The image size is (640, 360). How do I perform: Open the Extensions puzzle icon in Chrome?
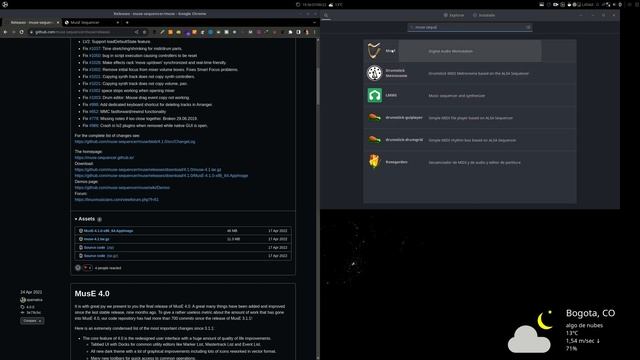tap(291, 32)
